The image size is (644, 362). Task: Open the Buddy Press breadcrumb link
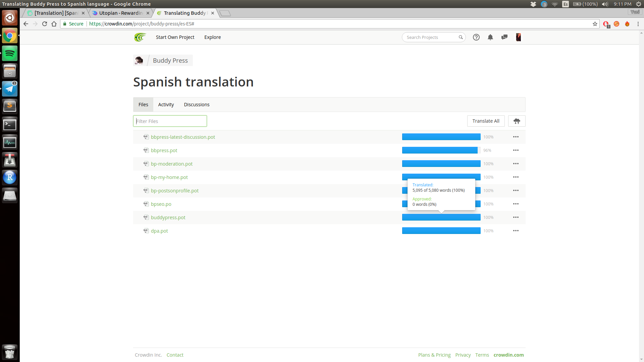[170, 60]
